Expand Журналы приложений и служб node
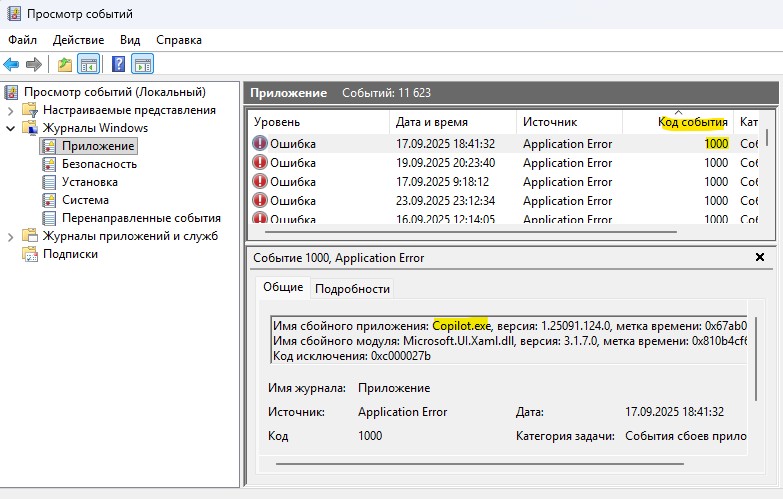This screenshot has width=783, height=499. coord(11,236)
